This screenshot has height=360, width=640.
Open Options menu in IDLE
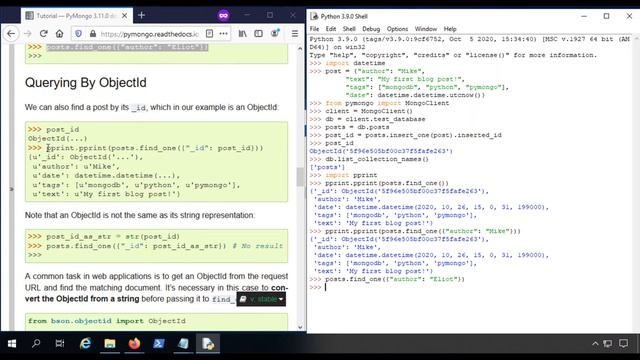[x=397, y=29]
